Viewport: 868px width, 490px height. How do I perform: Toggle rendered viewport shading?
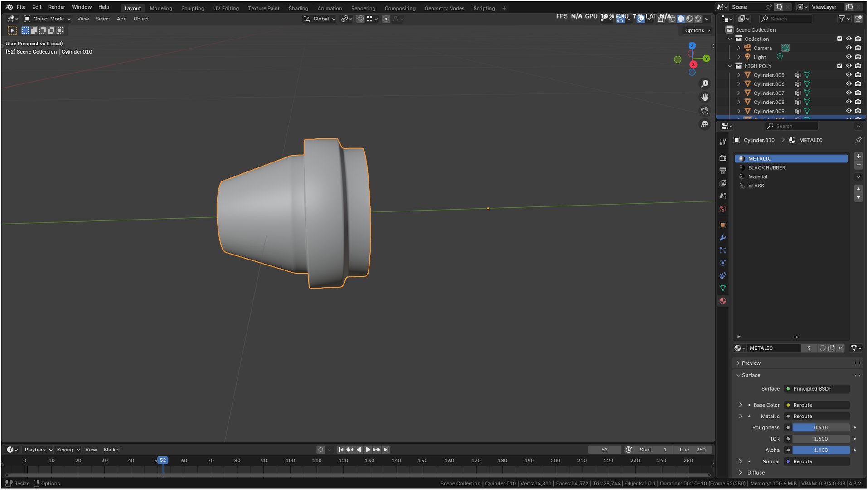[x=698, y=19]
